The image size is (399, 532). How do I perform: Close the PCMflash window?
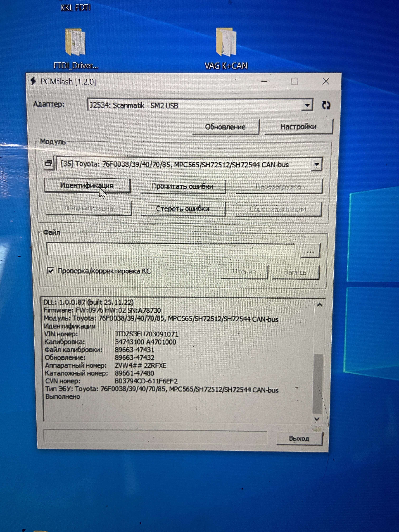(326, 81)
